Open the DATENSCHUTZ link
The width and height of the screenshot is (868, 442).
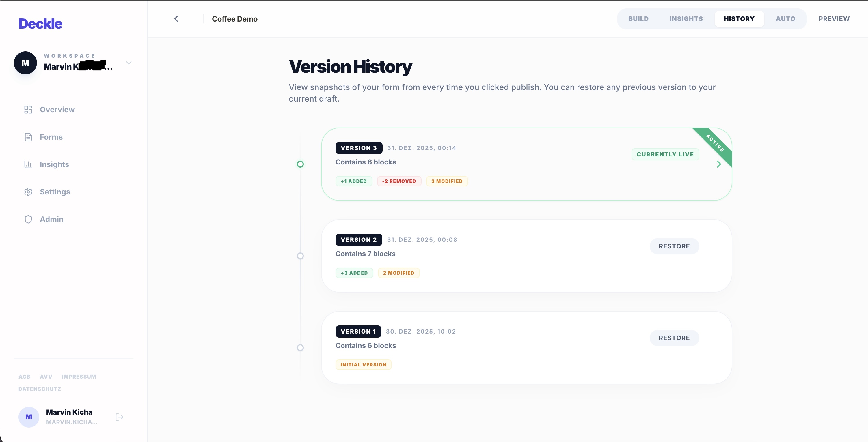(40, 389)
